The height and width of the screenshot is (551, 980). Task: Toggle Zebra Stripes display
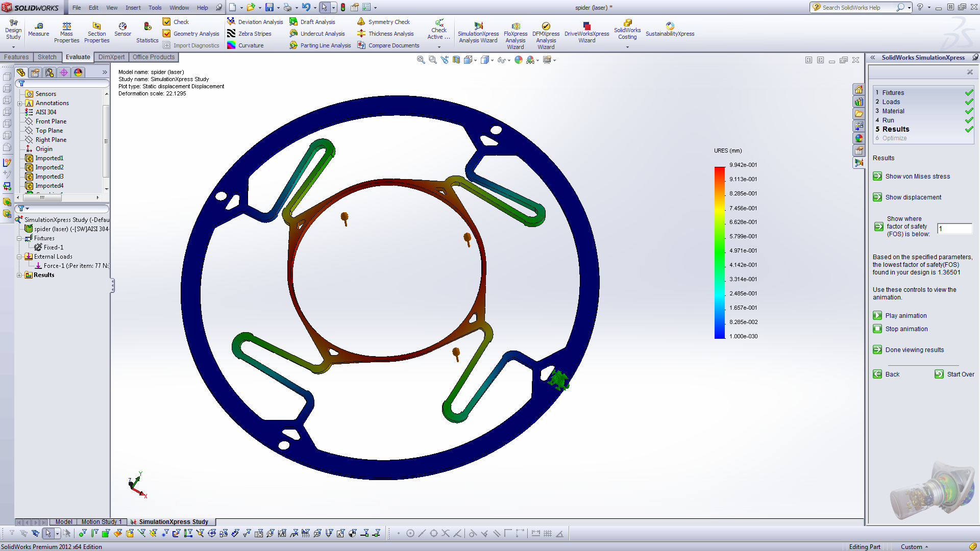tap(249, 34)
